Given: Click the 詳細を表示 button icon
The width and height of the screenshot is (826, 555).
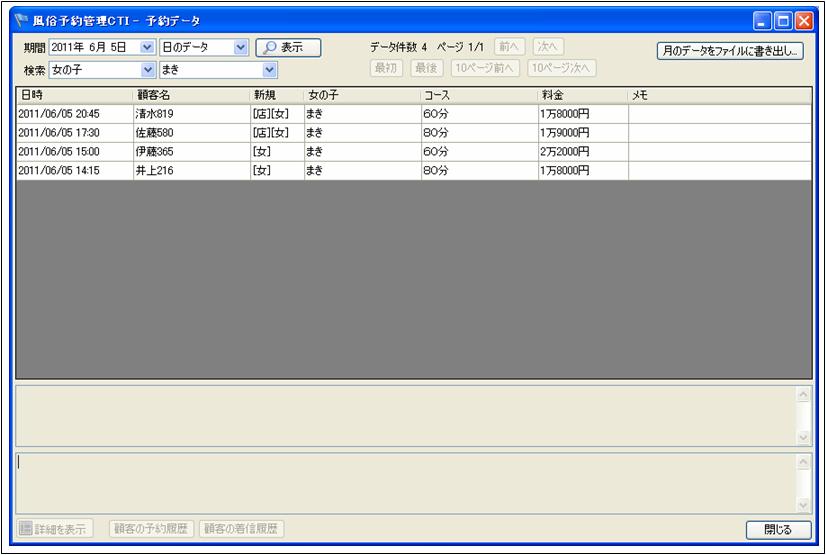Looking at the screenshot, I should pos(27,529).
